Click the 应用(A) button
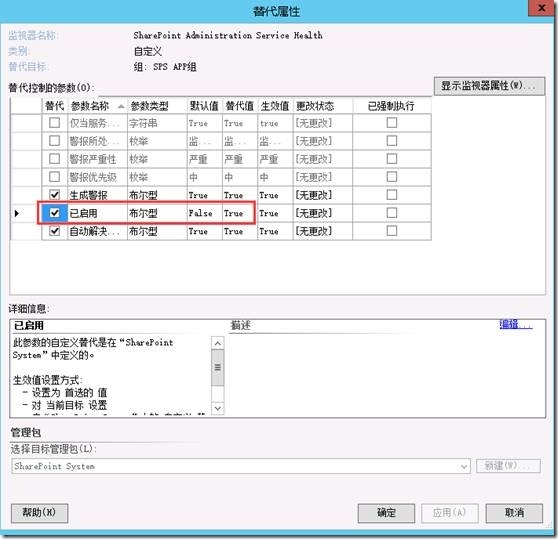 [449, 513]
